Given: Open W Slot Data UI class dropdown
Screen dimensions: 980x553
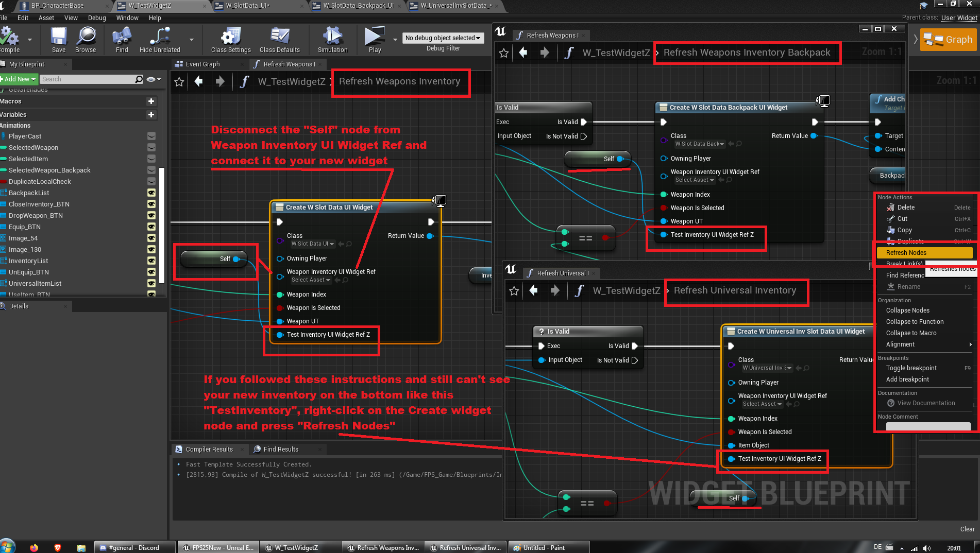Looking at the screenshot, I should pos(313,244).
